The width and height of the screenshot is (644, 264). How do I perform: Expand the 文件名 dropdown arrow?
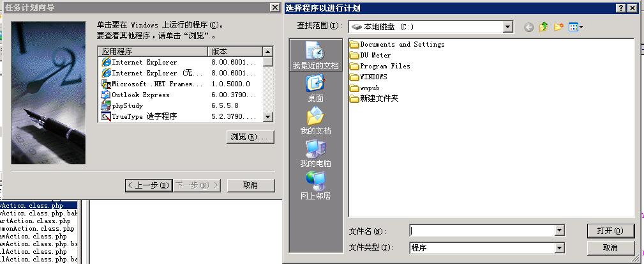(x=559, y=231)
